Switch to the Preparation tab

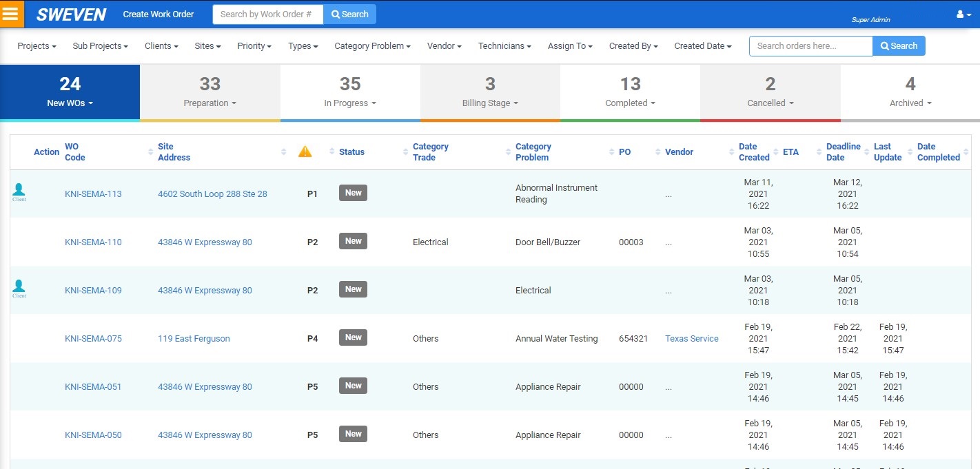(210, 92)
